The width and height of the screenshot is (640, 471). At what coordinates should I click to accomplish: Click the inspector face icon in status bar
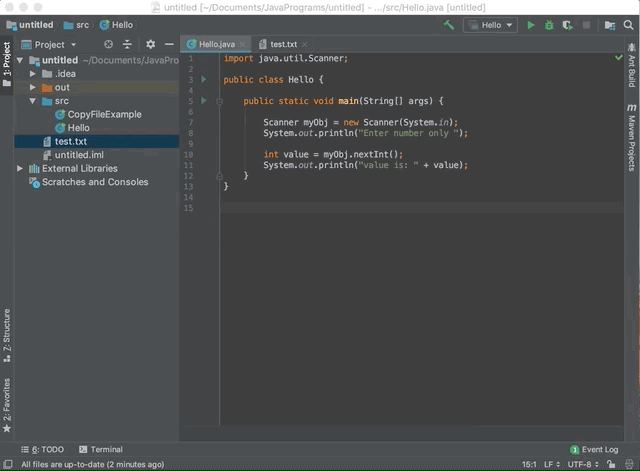pyautogui.click(x=629, y=464)
